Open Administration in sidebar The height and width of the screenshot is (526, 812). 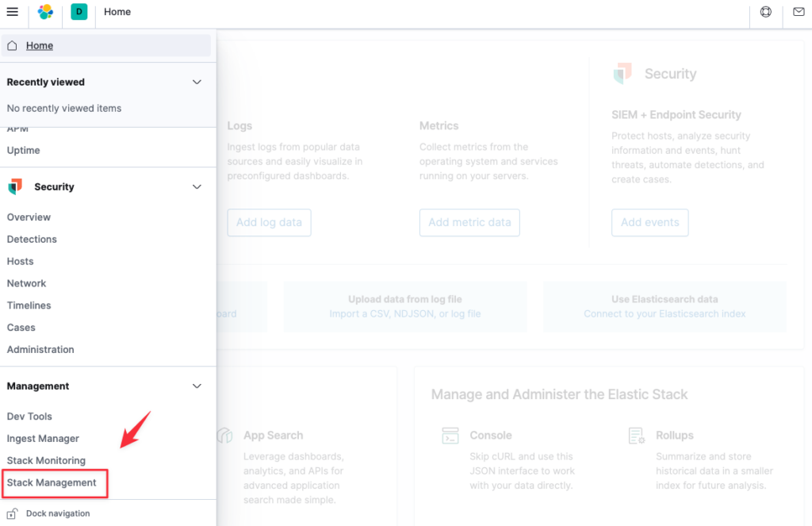coord(40,350)
